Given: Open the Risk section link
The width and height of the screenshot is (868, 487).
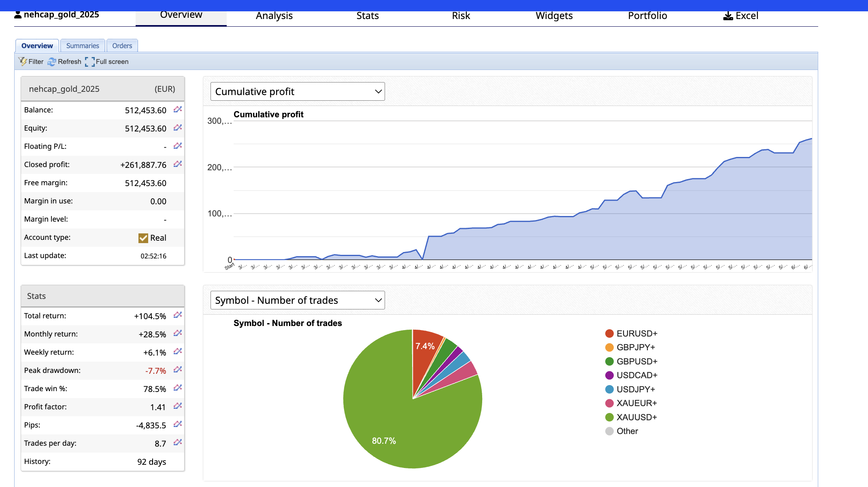Looking at the screenshot, I should click(x=461, y=16).
